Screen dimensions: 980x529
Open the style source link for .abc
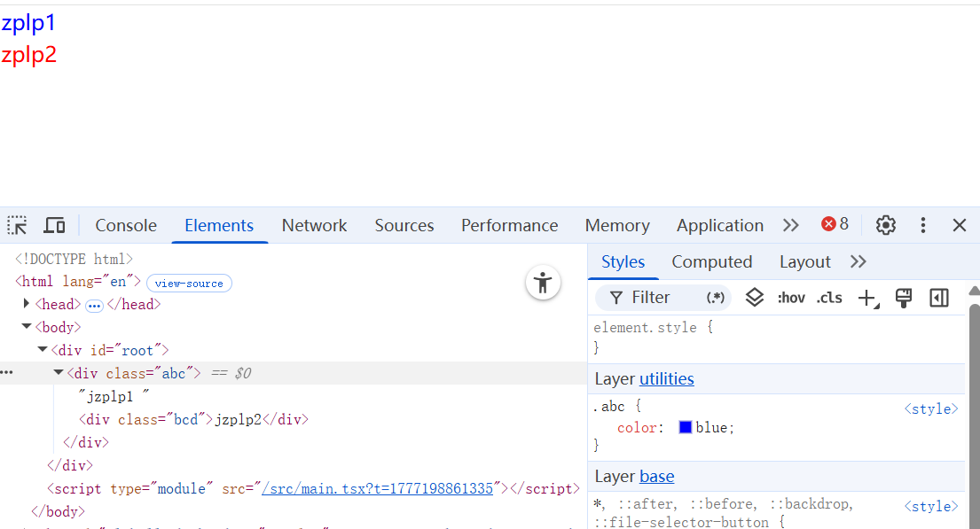pyautogui.click(x=931, y=409)
